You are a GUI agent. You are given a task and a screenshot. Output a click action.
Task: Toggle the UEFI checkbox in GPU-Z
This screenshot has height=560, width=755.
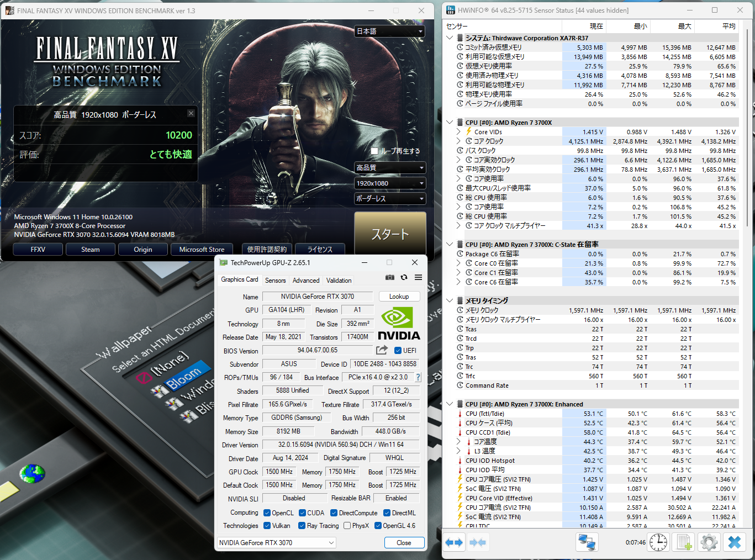click(398, 350)
